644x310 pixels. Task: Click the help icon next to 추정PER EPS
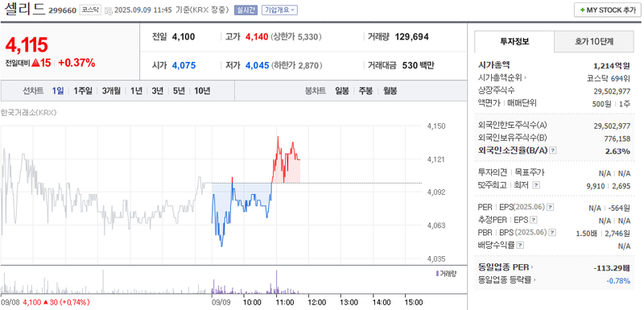534,220
